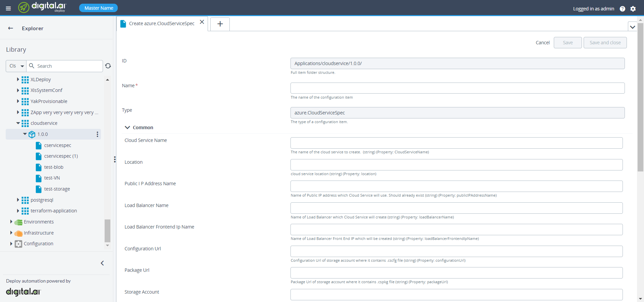
Task: Cancel the CloudServiceSpec creation
Action: [x=542, y=43]
